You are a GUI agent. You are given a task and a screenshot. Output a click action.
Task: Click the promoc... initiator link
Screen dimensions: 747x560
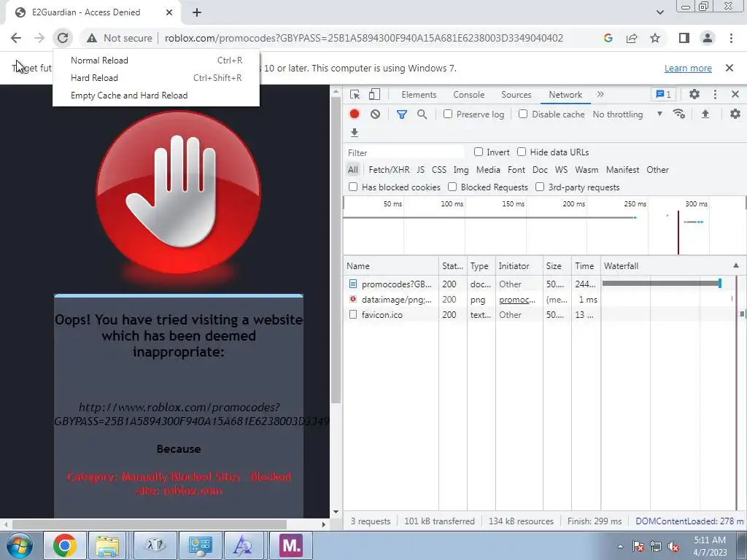pos(517,300)
